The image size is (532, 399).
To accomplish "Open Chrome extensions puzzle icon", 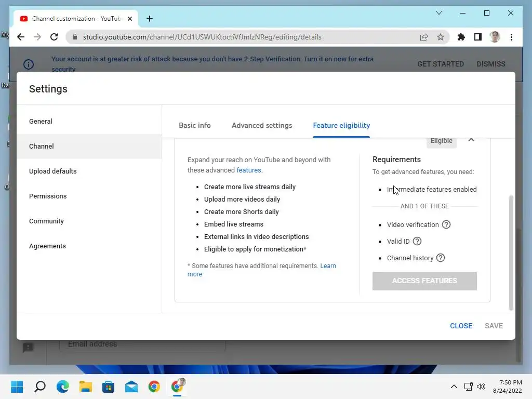I will (461, 37).
